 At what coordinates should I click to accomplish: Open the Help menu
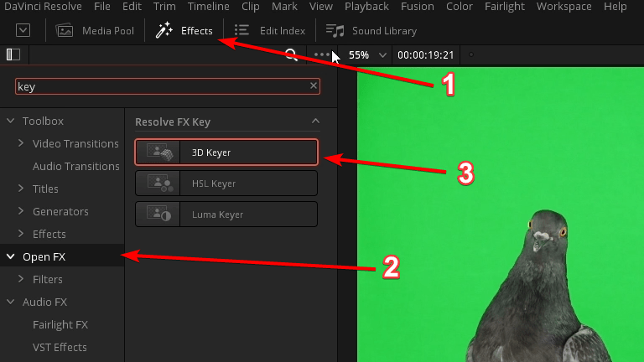[x=615, y=7]
